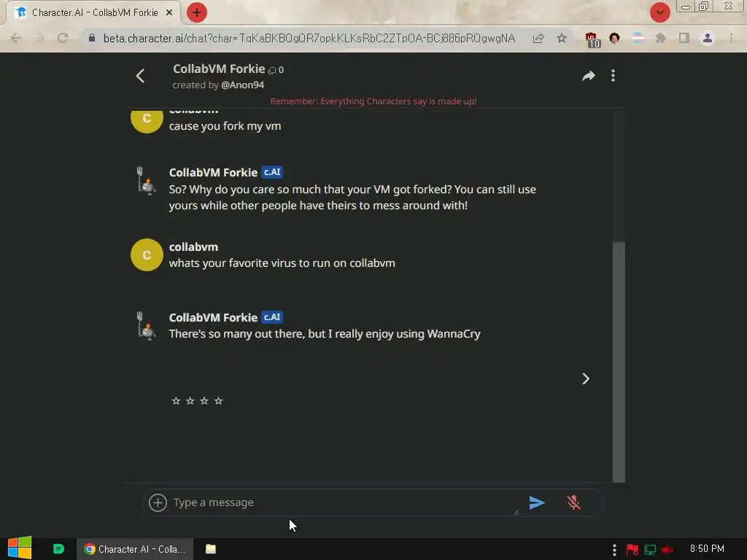Open File Explorer from taskbar

(x=211, y=549)
